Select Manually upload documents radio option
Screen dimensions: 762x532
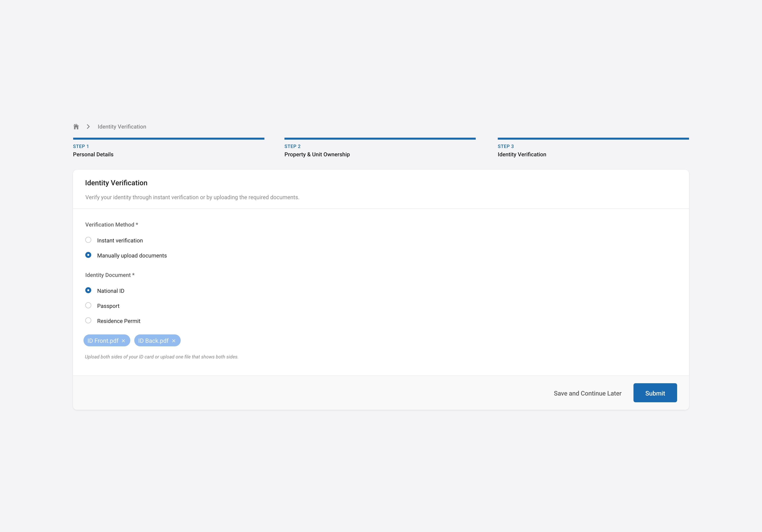[88, 255]
